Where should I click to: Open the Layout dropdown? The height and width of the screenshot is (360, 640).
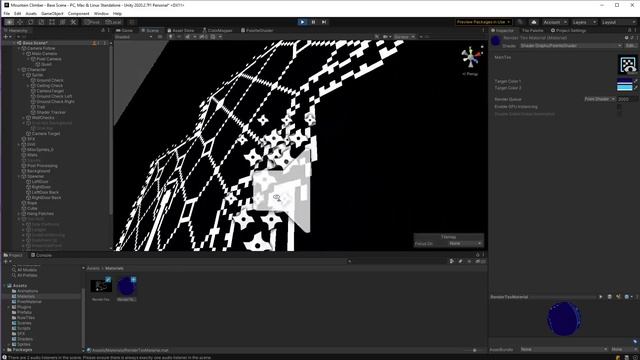[618, 22]
